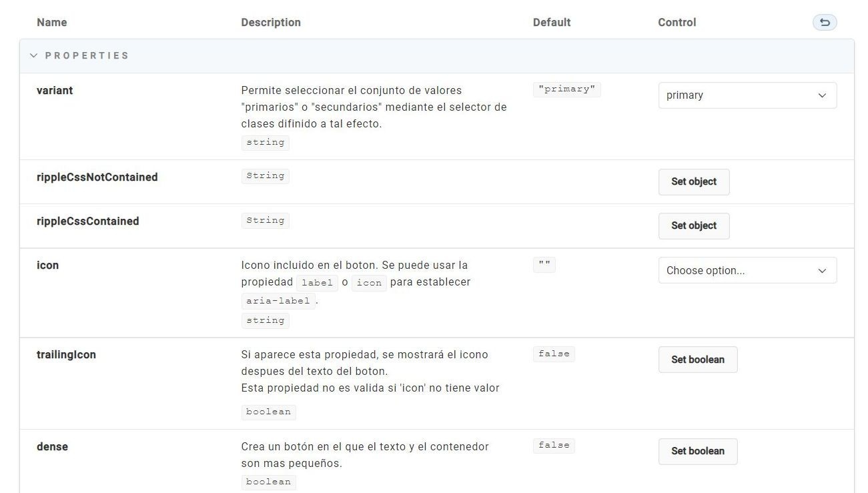Click the aria-label code snippet
Screen dimensions: 868x493
(278, 301)
